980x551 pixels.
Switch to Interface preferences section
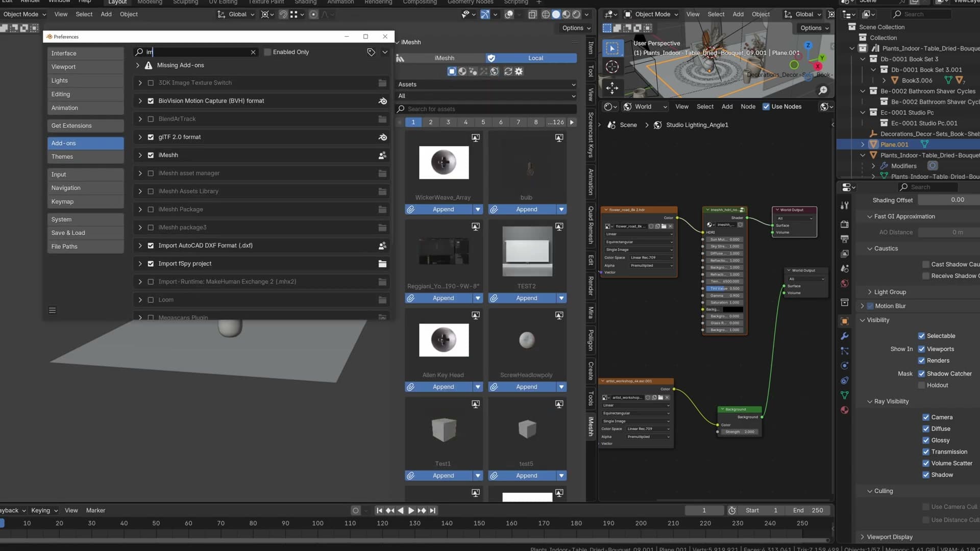[x=85, y=53]
